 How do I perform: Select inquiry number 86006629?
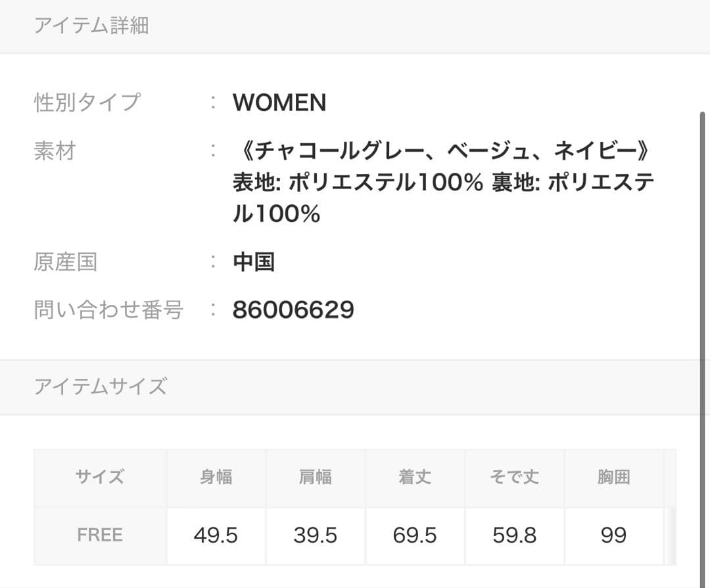(293, 309)
